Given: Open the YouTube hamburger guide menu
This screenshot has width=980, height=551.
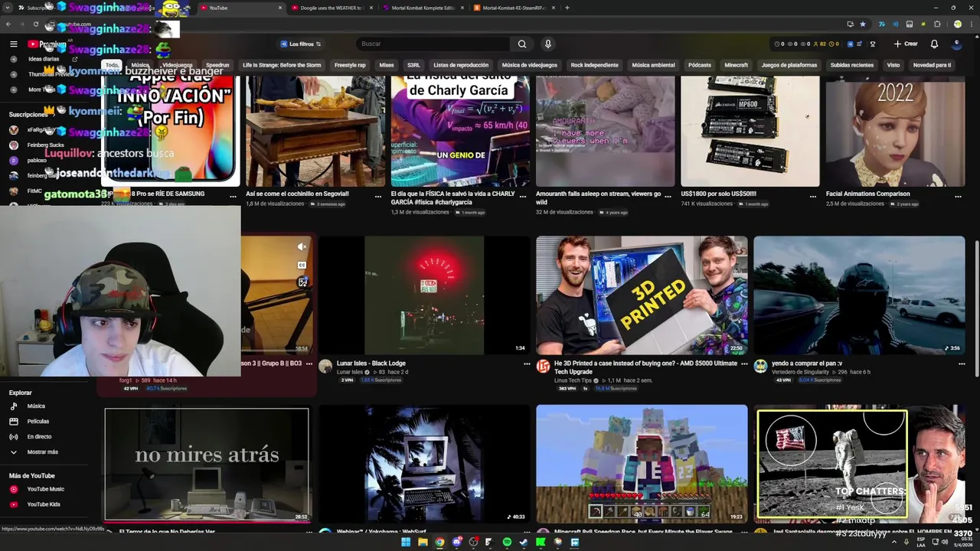Looking at the screenshot, I should (x=13, y=44).
